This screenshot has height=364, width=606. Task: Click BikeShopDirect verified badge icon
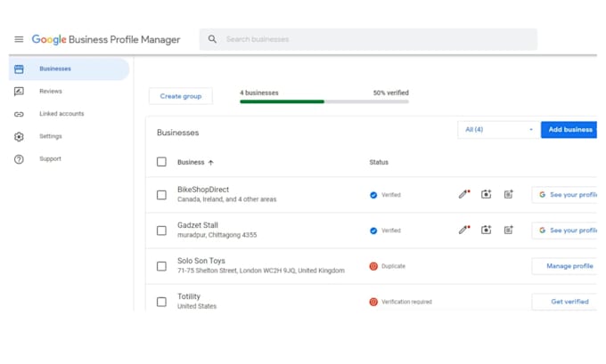pyautogui.click(x=373, y=195)
